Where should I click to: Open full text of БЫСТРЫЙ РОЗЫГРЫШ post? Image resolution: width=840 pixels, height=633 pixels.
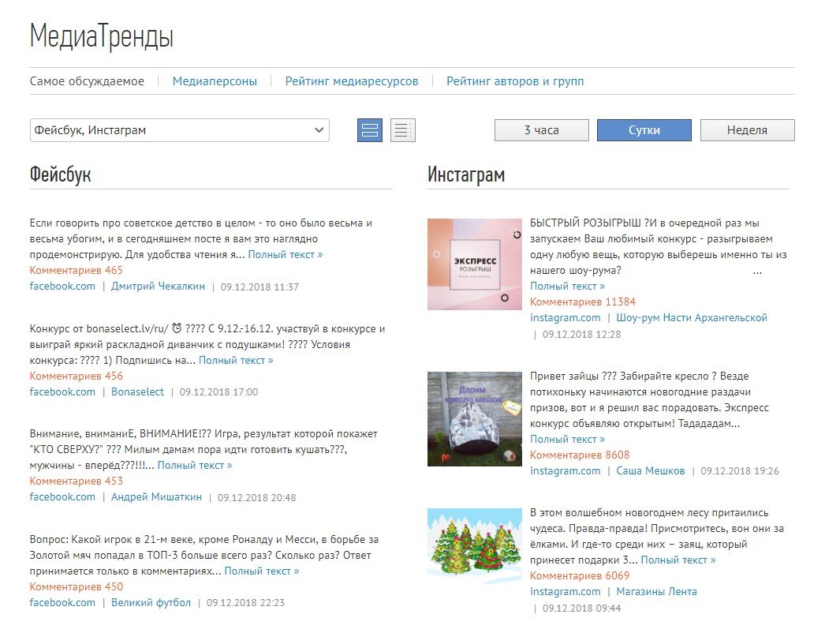[x=567, y=287]
